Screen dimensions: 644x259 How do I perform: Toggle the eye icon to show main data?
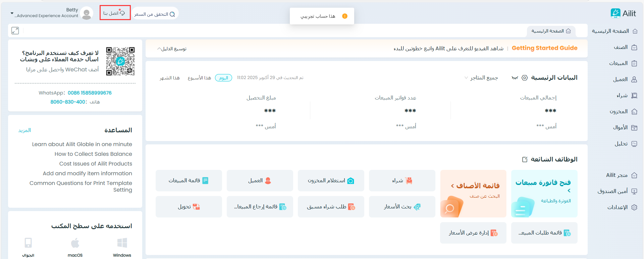click(515, 78)
